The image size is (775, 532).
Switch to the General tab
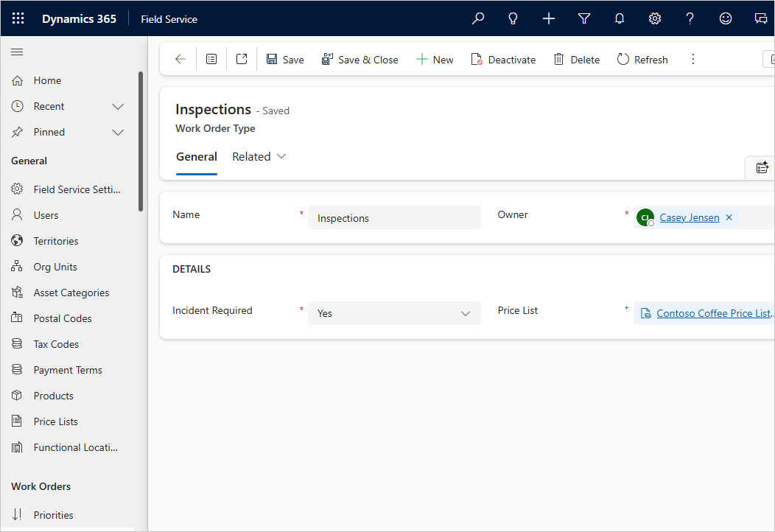coord(197,157)
